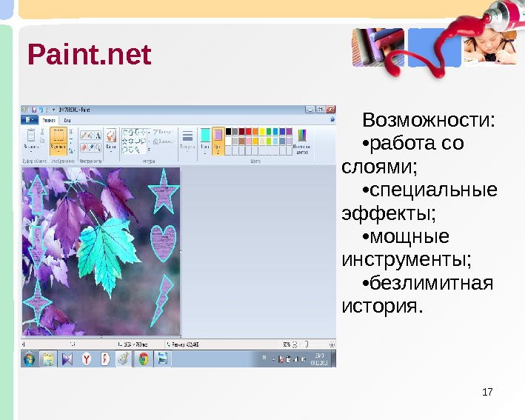Click the volume speaker icon in system tray
This screenshot has height=420, width=525.
(x=303, y=360)
